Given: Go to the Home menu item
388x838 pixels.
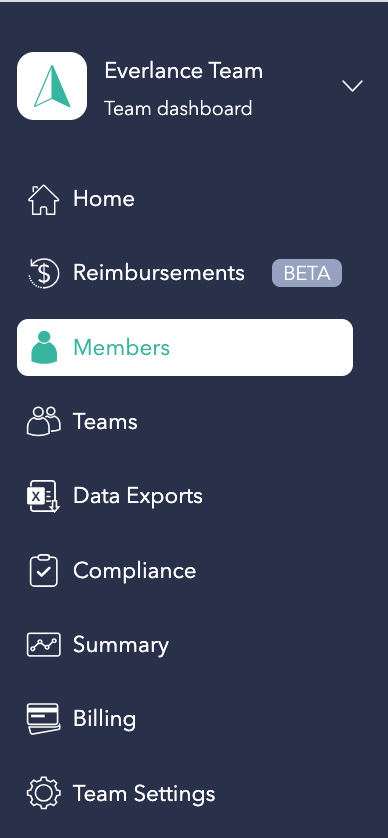Looking at the screenshot, I should click(x=104, y=199).
